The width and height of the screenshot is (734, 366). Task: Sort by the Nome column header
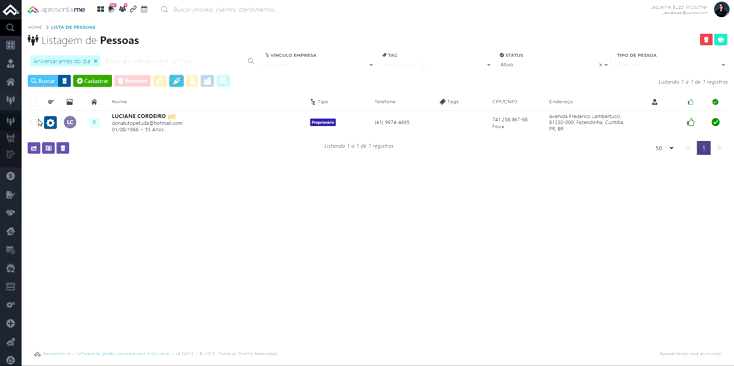pos(119,102)
